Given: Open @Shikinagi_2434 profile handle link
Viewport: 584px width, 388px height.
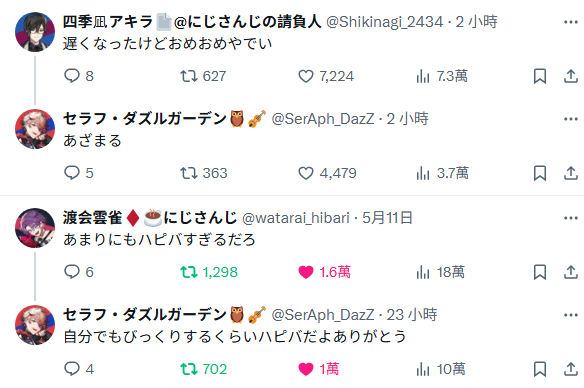Looking at the screenshot, I should click(384, 22).
